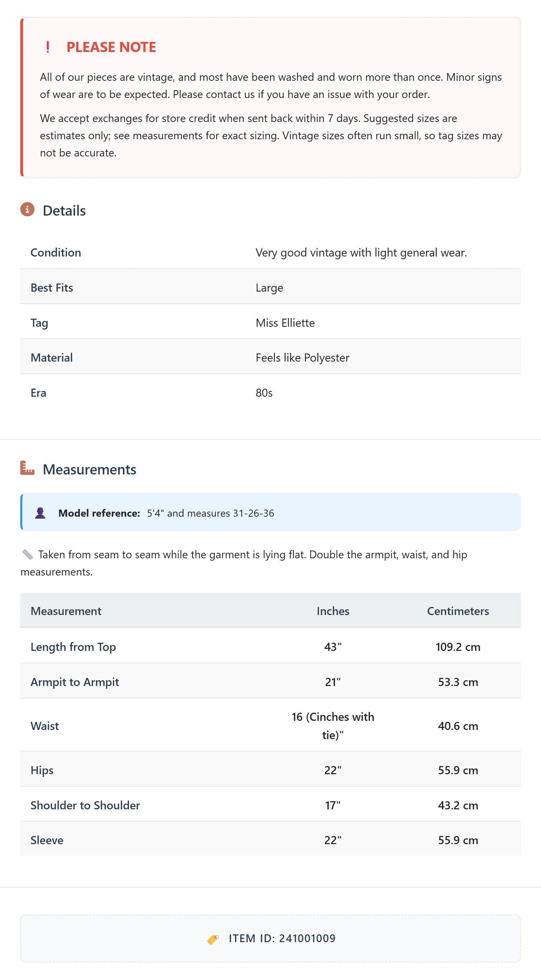This screenshot has width=541, height=980.
Task: Click the Measurement column header
Action: [66, 611]
